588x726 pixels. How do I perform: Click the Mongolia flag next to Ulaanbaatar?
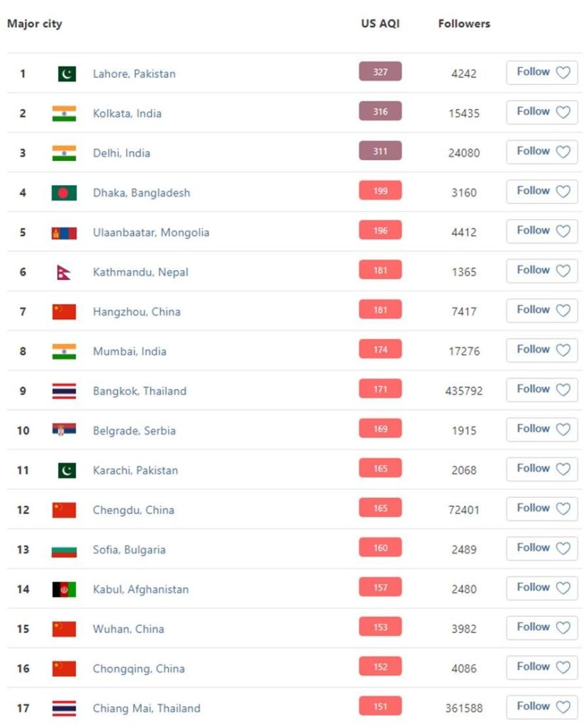pos(64,233)
